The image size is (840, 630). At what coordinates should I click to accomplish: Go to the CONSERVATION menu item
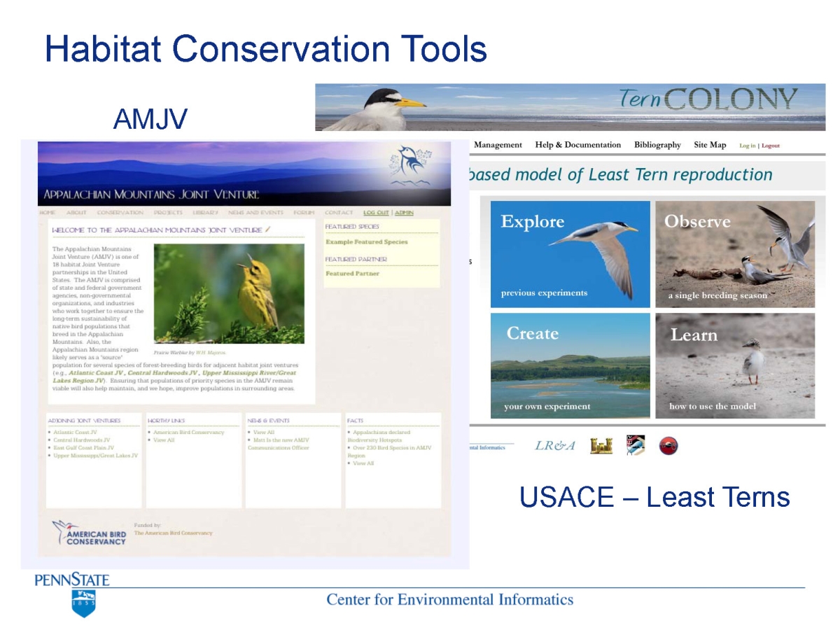[120, 213]
